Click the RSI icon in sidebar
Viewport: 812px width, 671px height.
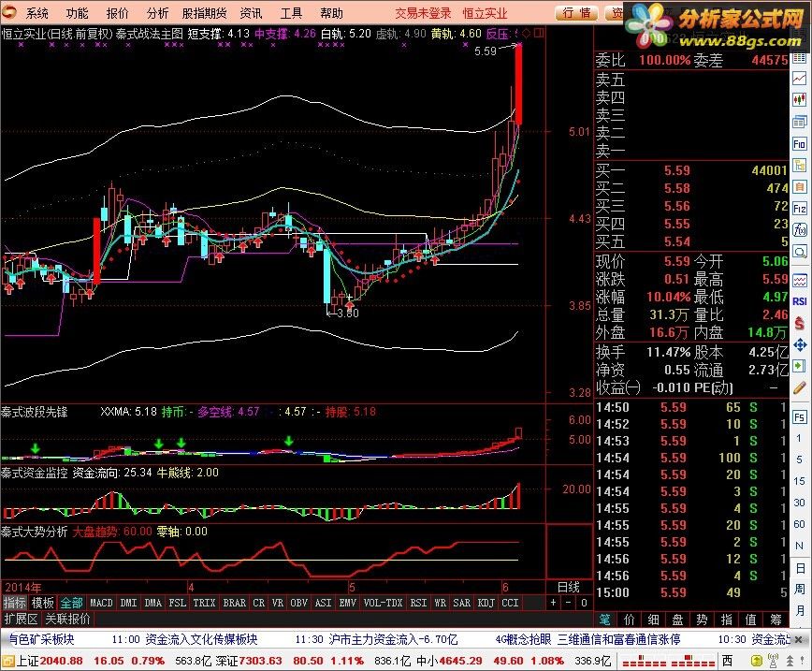click(x=799, y=301)
